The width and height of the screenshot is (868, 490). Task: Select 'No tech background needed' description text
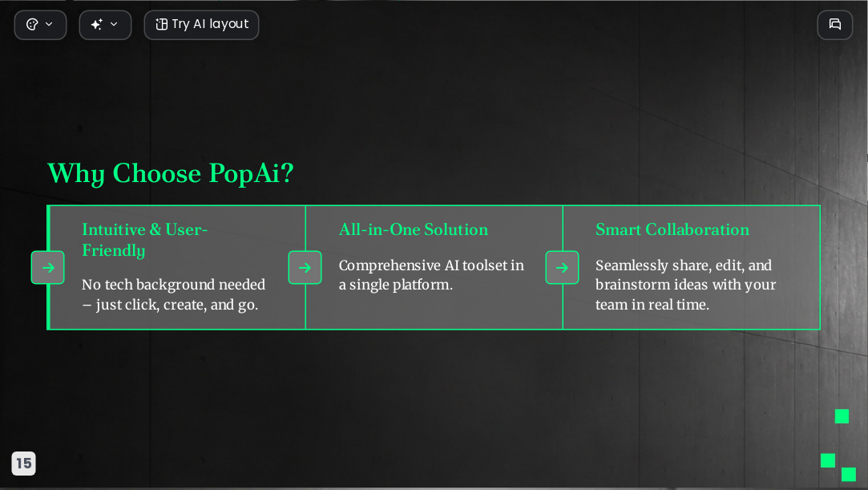(174, 294)
